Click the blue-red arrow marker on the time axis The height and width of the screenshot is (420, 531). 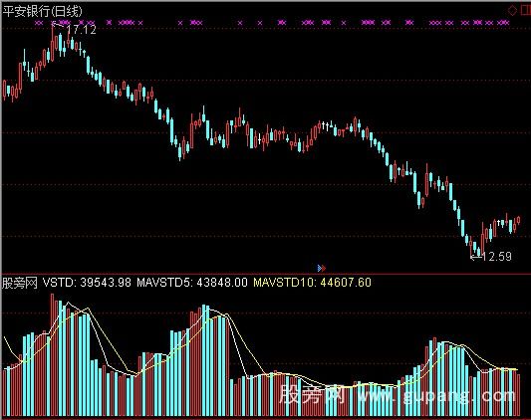(322, 268)
